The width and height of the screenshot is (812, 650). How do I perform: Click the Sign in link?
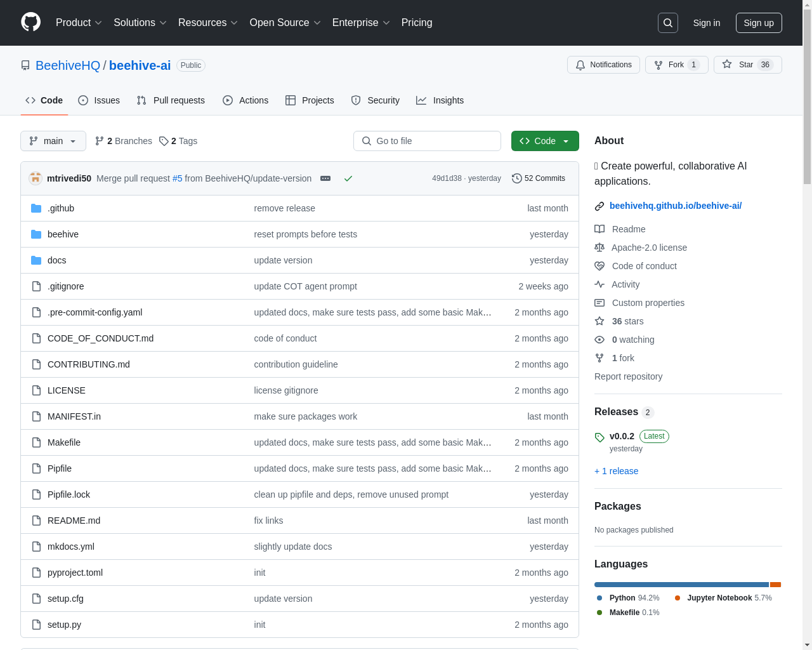(707, 23)
